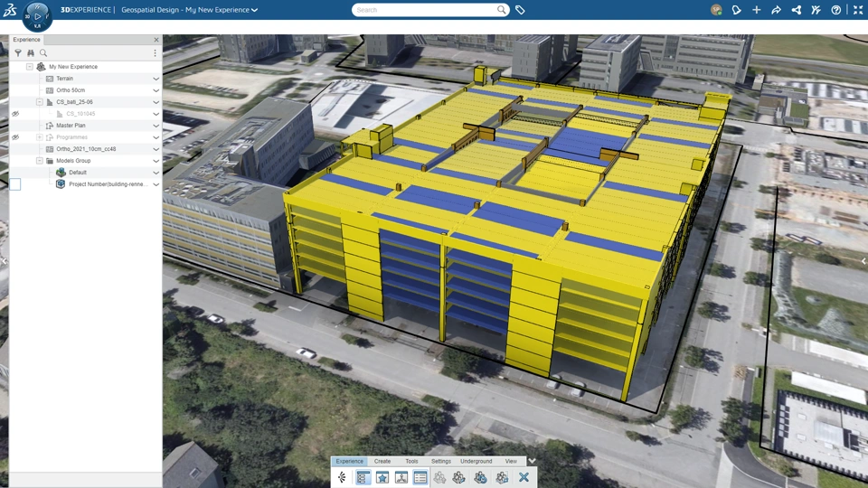Click the edit city experience icon
868x488 pixels.
pos(459,477)
